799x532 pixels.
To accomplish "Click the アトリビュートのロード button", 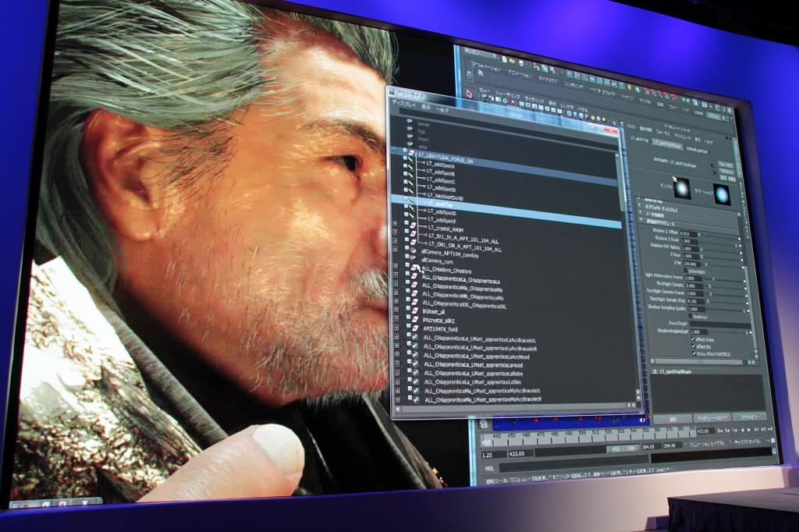I will coord(713,418).
